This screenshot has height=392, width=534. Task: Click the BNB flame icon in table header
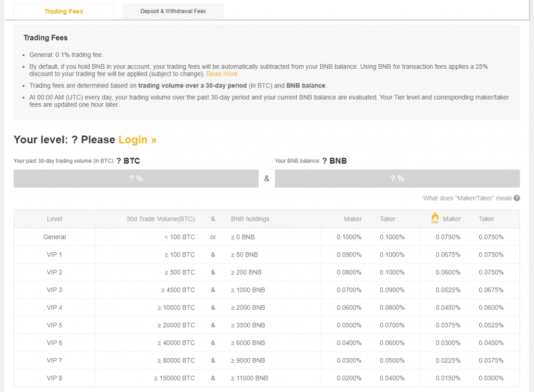tap(435, 218)
